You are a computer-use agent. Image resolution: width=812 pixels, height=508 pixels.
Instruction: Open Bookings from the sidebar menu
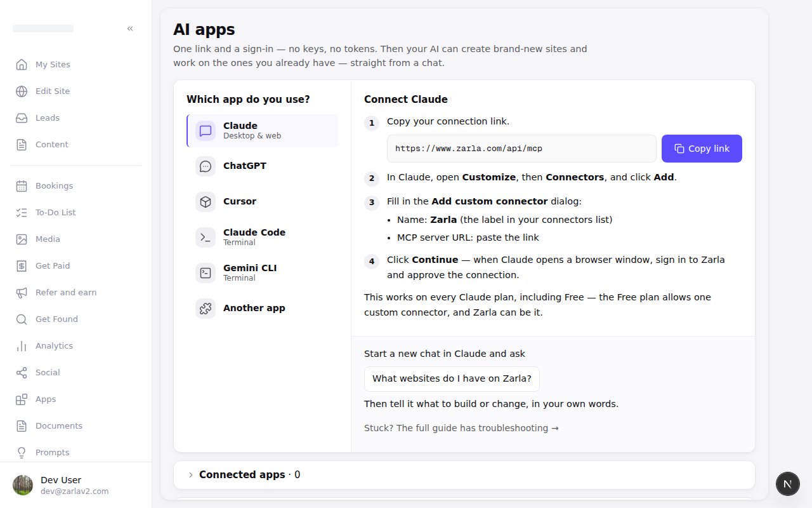76,186
